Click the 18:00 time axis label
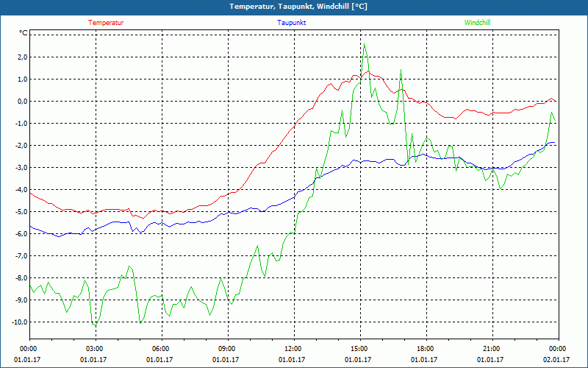 click(426, 349)
